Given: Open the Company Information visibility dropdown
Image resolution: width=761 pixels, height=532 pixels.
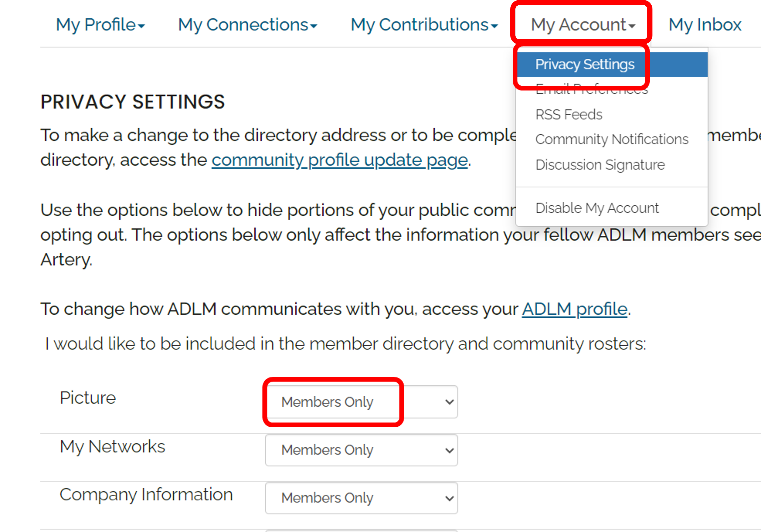Looking at the screenshot, I should coord(360,498).
